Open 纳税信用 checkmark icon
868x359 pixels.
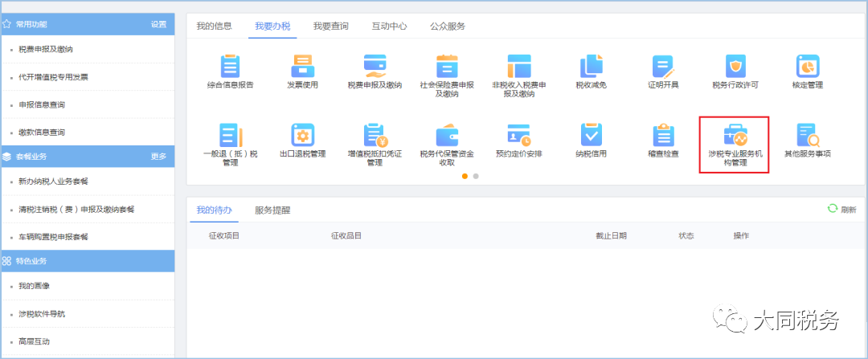pos(592,135)
